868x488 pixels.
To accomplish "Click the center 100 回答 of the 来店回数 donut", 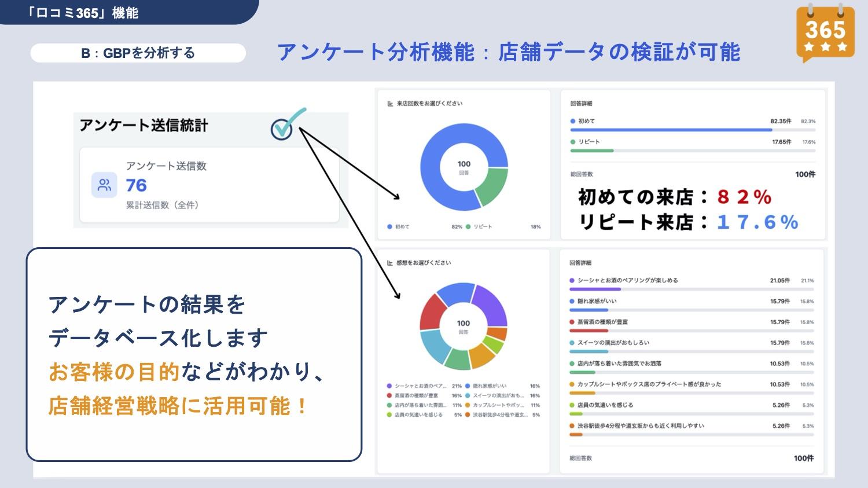I will point(464,167).
